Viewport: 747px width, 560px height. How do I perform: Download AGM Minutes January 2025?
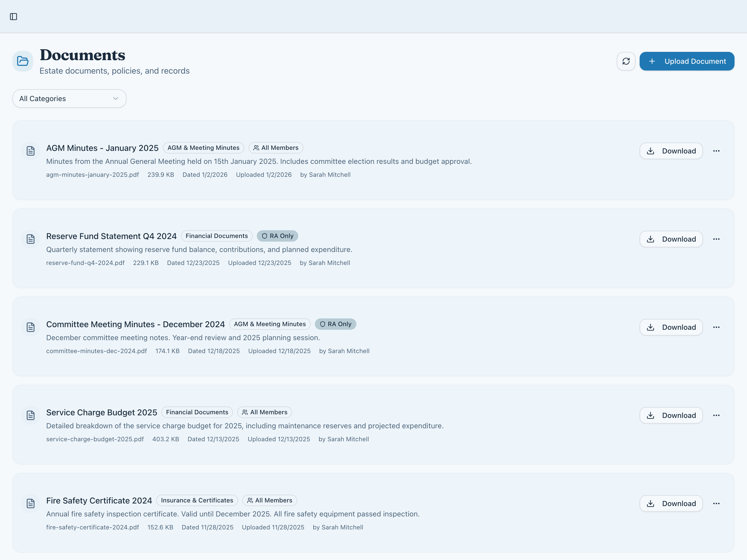[x=671, y=151]
